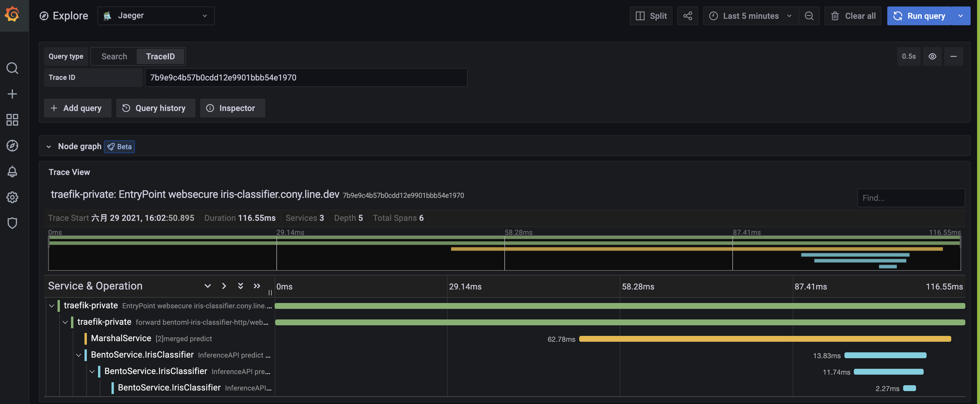The width and height of the screenshot is (980, 404).
Task: Collapse the second BentoService.IrisClassifier span
Action: (92, 371)
